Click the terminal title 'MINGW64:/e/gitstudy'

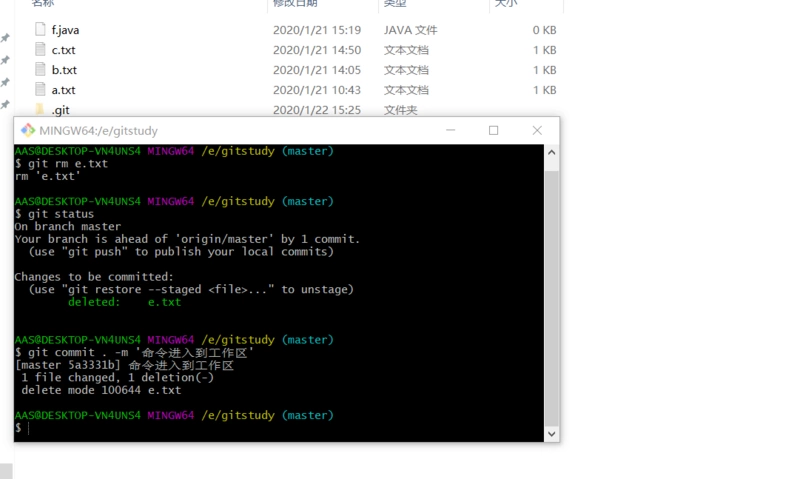tap(98, 131)
